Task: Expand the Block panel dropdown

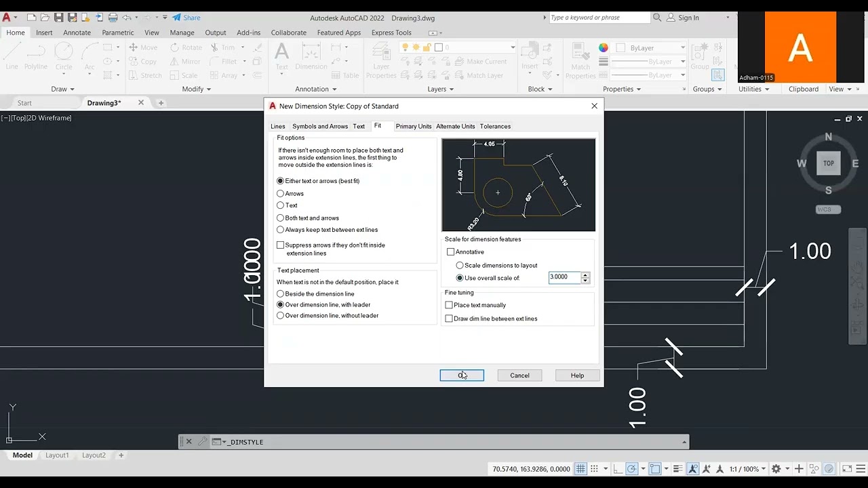Action: pos(540,89)
